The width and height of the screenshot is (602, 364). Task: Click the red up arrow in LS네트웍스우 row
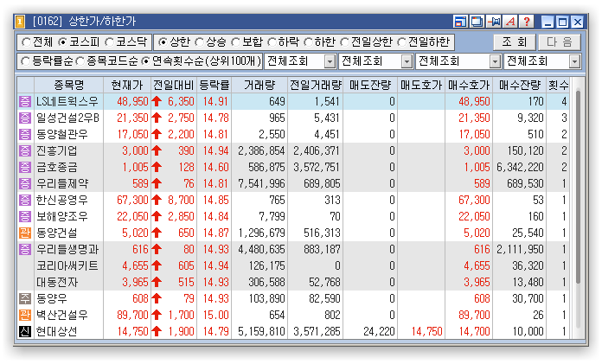tap(157, 101)
